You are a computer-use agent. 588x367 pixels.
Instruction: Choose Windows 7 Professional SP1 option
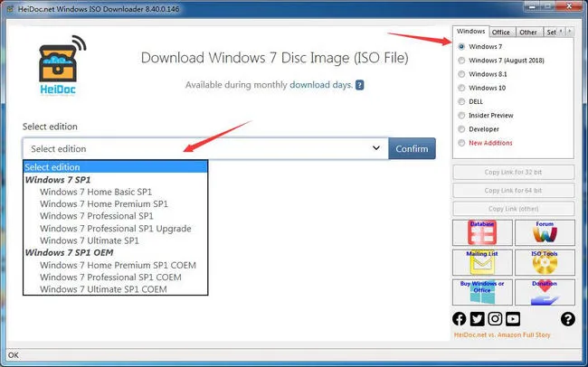pos(97,216)
